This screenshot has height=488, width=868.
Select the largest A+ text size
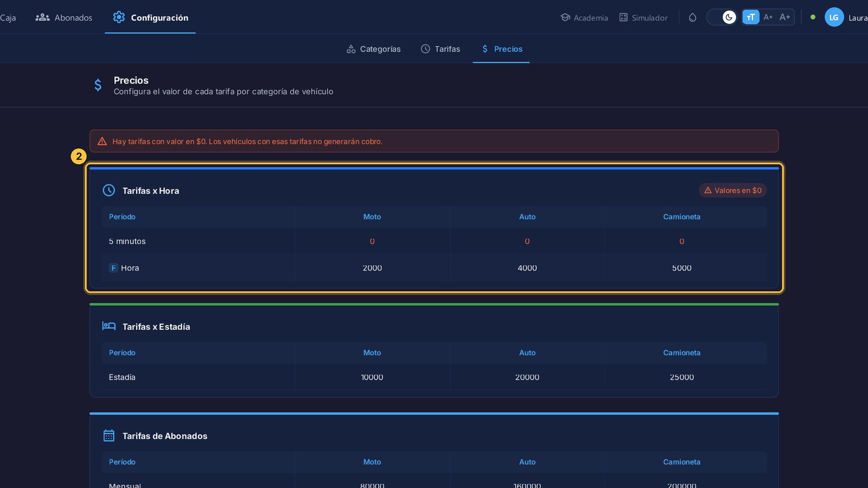click(x=785, y=17)
